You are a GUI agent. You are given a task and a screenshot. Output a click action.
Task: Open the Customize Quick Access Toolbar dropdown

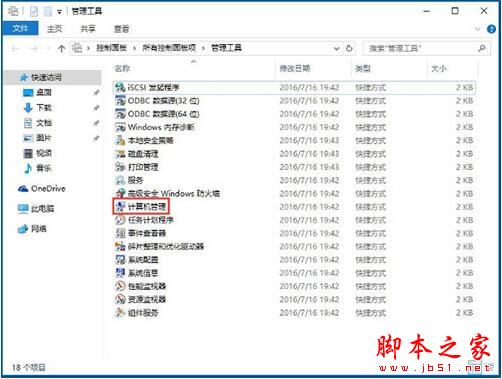tap(59, 12)
